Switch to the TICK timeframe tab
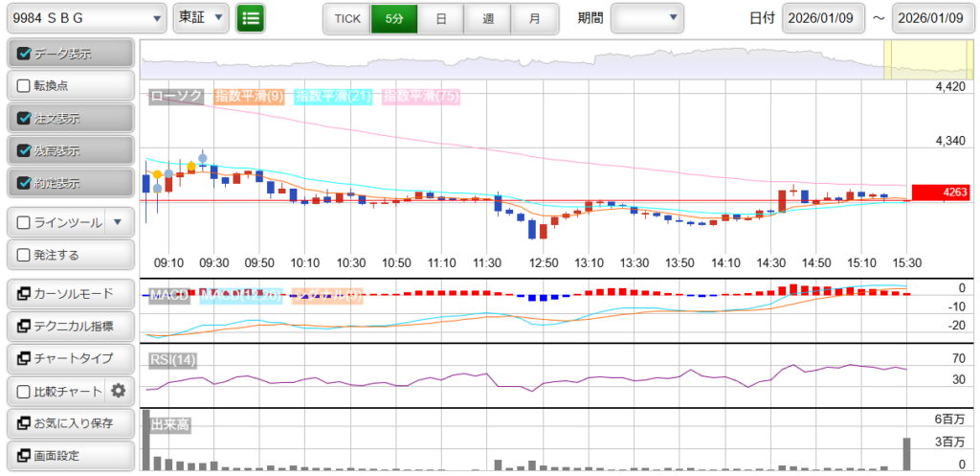This screenshot has width=980, height=476. pos(346,18)
